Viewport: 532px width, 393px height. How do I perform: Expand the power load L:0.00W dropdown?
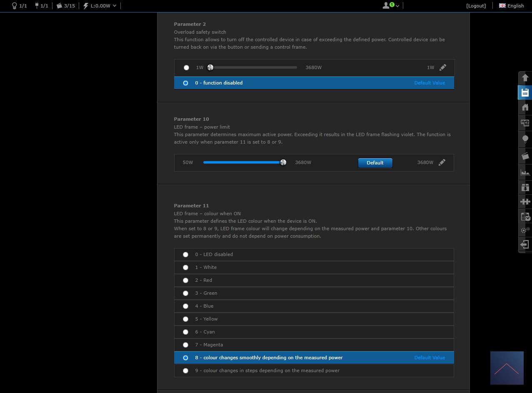(x=100, y=6)
